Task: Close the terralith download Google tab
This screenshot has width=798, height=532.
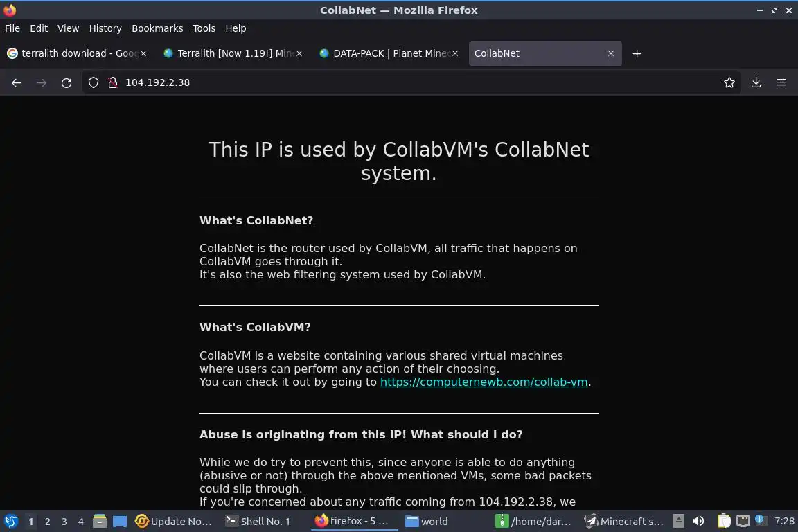Action: click(x=143, y=53)
